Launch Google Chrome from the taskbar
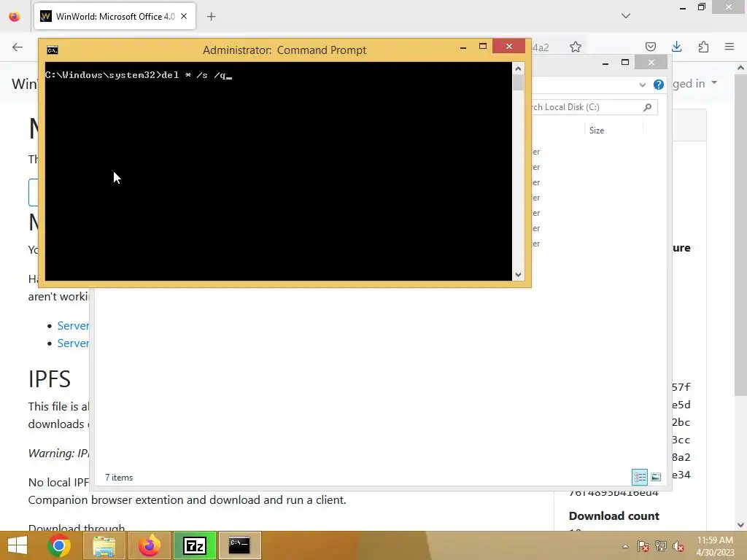 [x=59, y=545]
